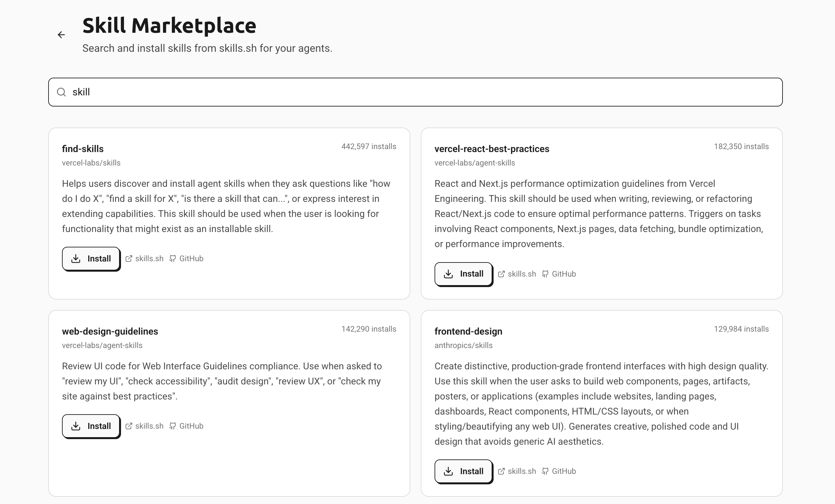
Task: Click the back arrow to return
Action: (61, 35)
